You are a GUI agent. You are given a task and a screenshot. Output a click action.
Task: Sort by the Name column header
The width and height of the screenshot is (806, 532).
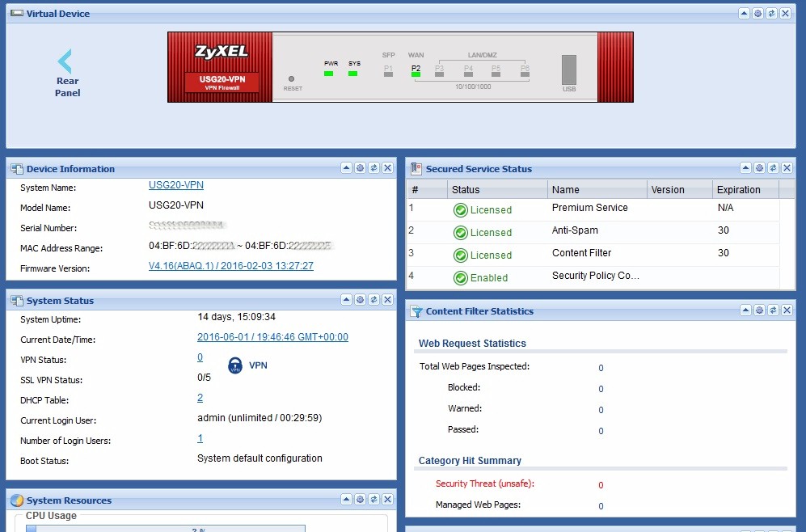[x=597, y=190]
